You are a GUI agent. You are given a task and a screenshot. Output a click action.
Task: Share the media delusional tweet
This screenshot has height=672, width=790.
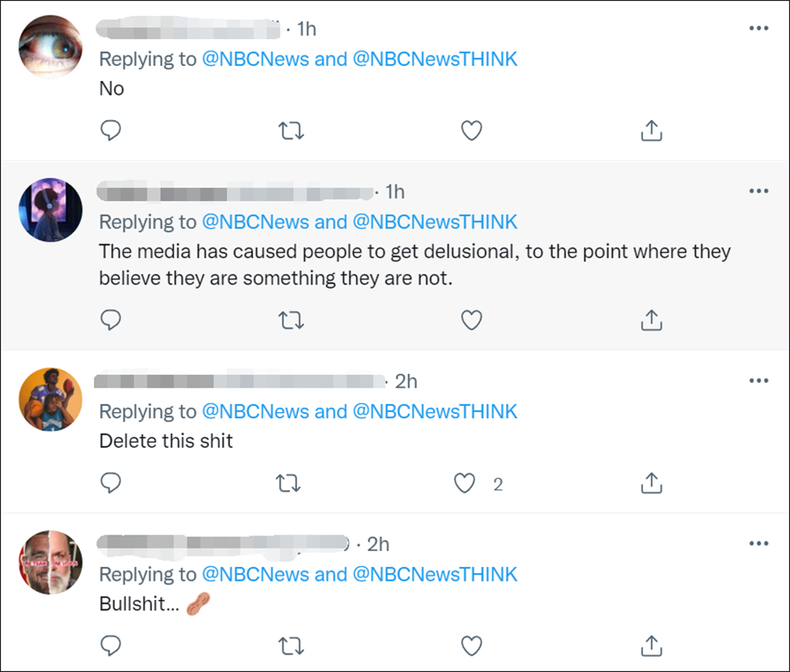pos(651,321)
